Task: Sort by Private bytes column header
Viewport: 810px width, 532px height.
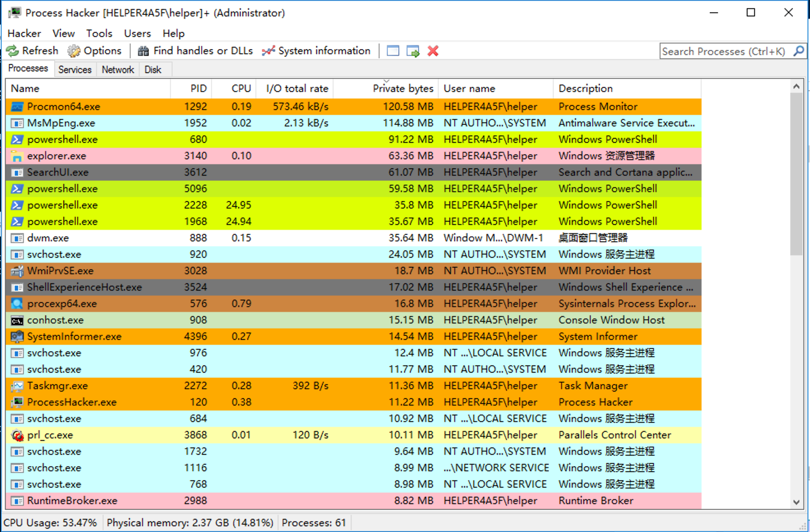Action: tap(403, 89)
